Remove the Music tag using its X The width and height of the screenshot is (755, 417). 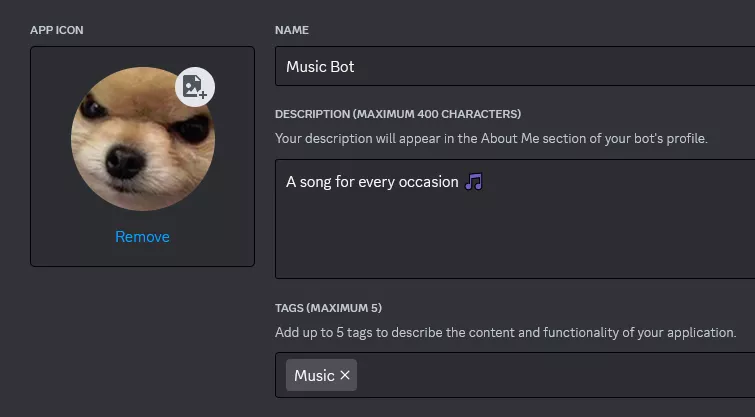point(345,375)
